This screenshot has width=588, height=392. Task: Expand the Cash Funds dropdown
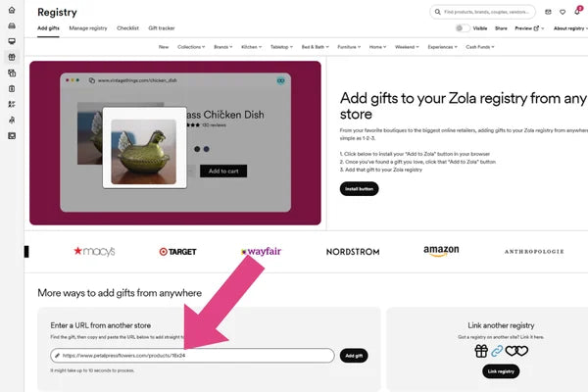480,47
